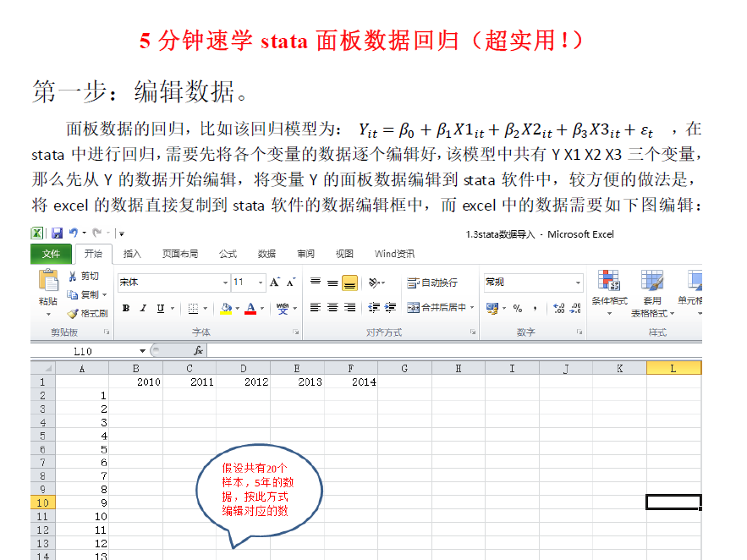Viewport: 747px width, 560px height.
Task: Select column header L
Action: pos(673,368)
